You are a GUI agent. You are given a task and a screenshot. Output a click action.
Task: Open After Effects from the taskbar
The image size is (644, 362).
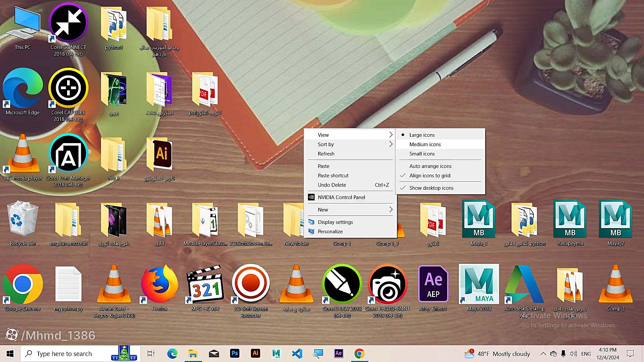coord(339,353)
